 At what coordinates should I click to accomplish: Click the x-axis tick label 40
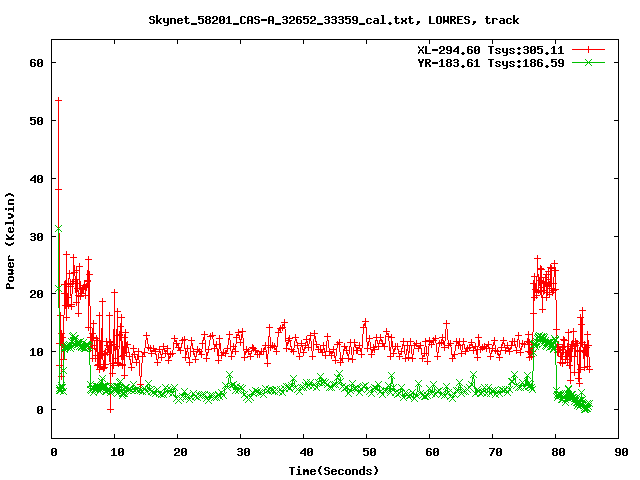click(x=306, y=452)
